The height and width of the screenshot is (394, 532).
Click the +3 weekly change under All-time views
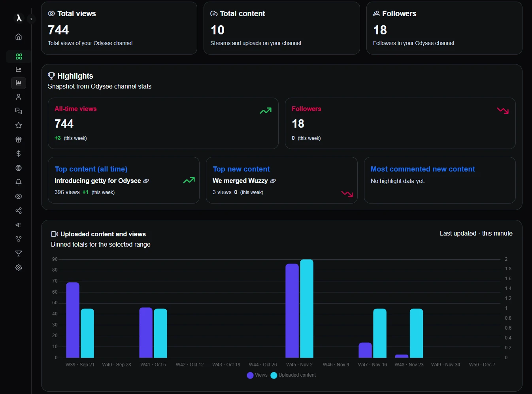point(58,138)
